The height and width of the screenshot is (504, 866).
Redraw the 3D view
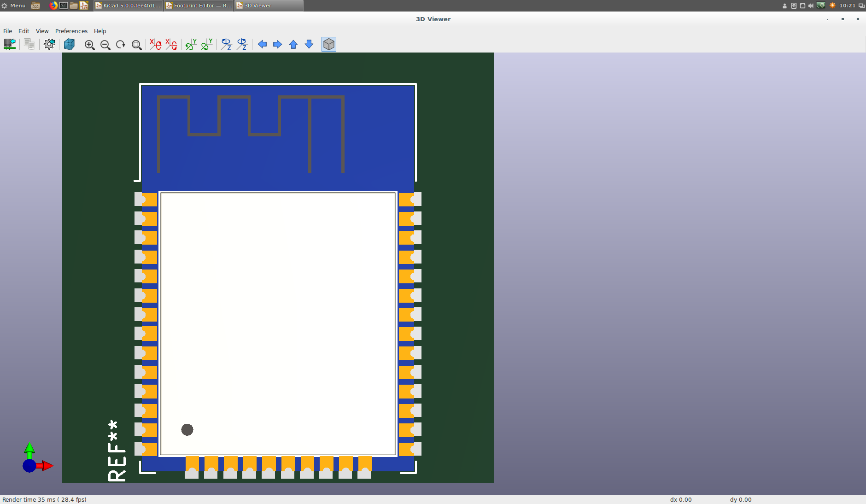click(x=121, y=44)
